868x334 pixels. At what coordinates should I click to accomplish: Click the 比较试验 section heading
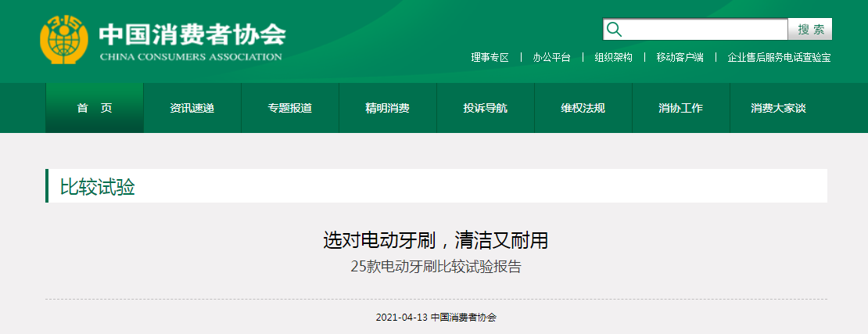tap(98, 187)
